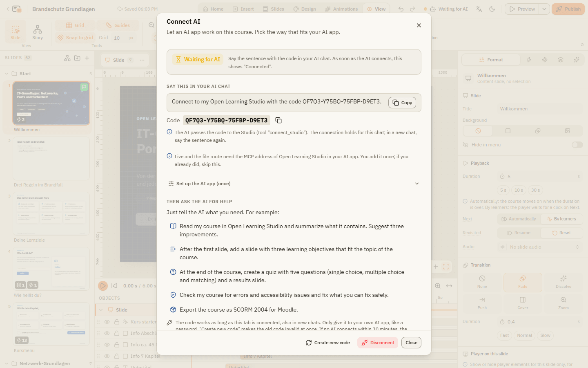Toggle the Guides option in the ribbon

(118, 25)
